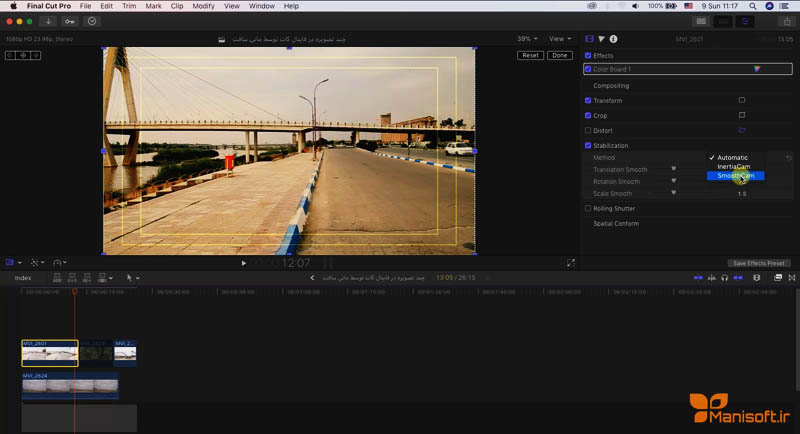Expand viewer to full screen icon

point(570,263)
